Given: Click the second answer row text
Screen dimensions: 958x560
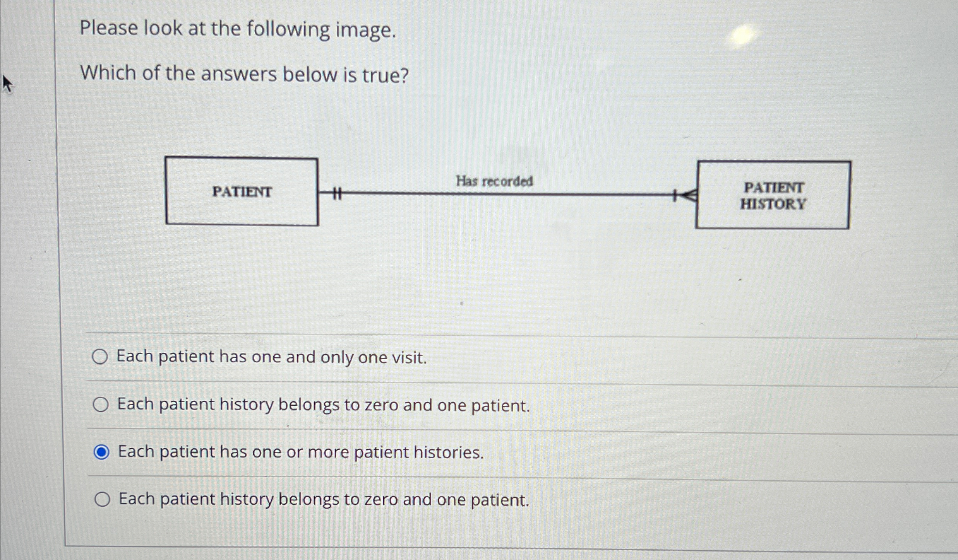Looking at the screenshot, I should (x=323, y=405).
